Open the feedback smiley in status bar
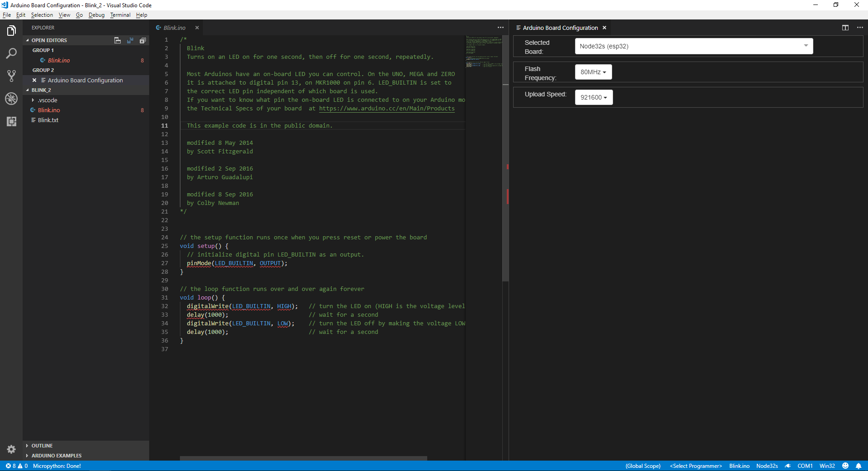Viewport: 868px width, 471px height. click(845, 466)
